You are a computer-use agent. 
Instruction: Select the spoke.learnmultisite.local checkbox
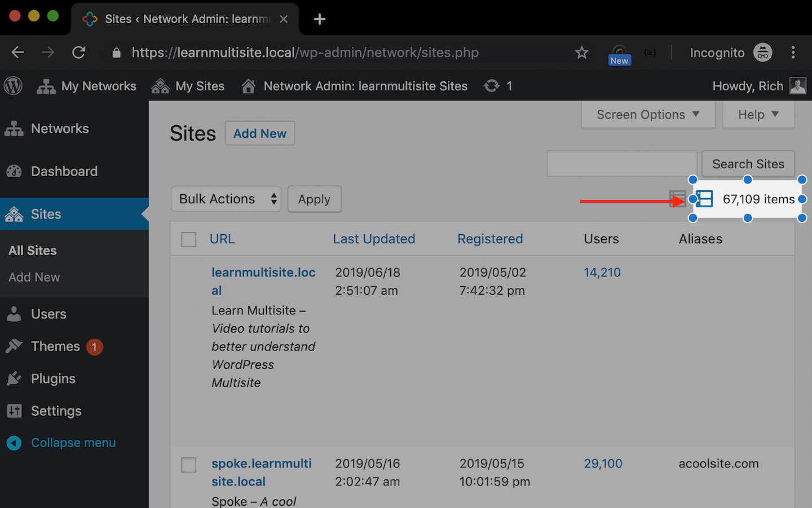[188, 465]
